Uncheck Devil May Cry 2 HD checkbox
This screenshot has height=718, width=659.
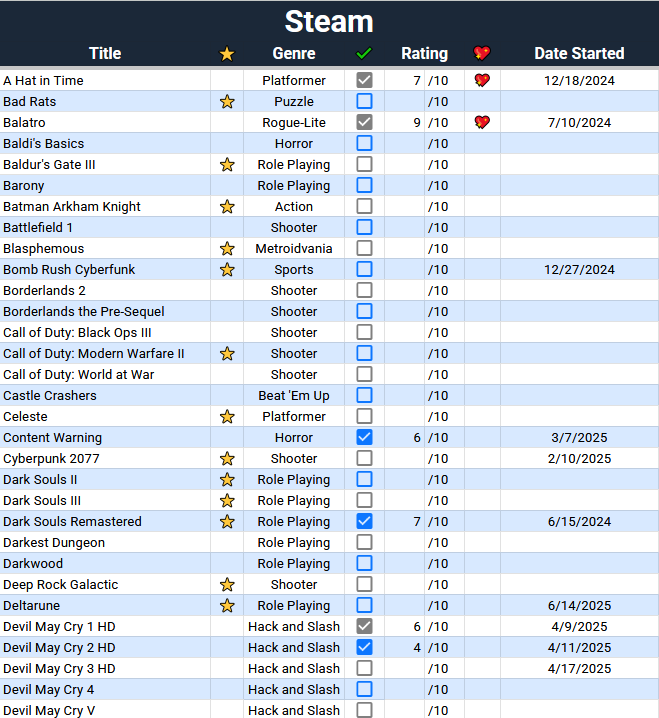365,647
